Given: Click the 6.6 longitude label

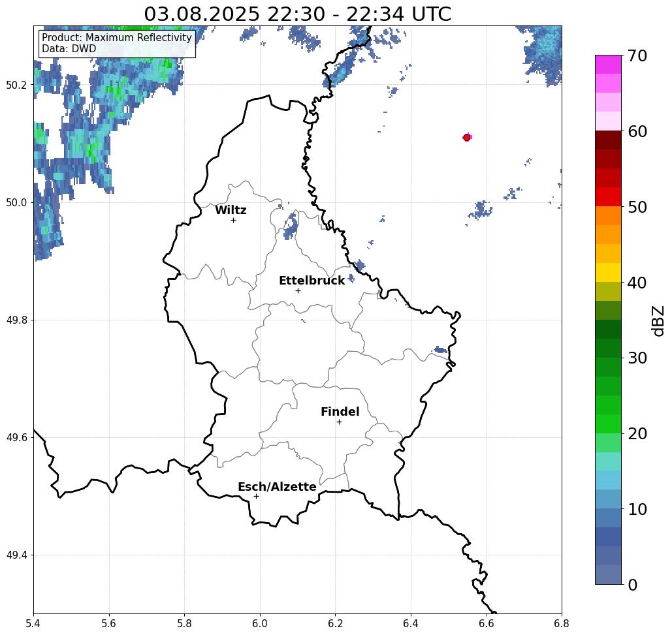Looking at the screenshot, I should click(x=487, y=623).
